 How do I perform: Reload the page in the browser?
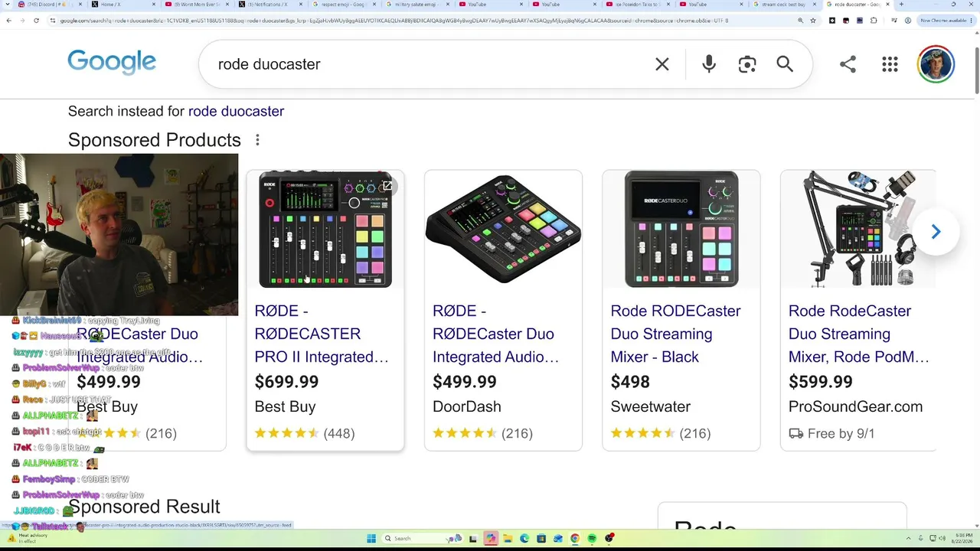(36, 21)
